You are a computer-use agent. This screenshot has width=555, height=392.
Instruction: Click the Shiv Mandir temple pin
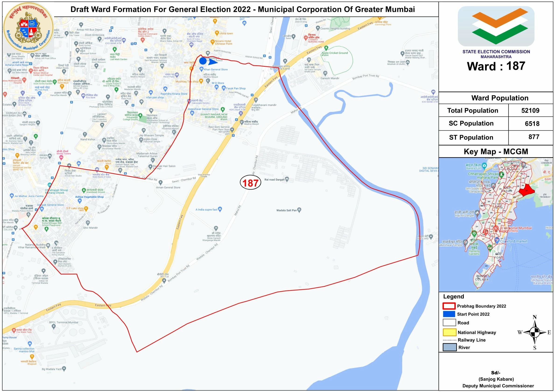click(88, 223)
